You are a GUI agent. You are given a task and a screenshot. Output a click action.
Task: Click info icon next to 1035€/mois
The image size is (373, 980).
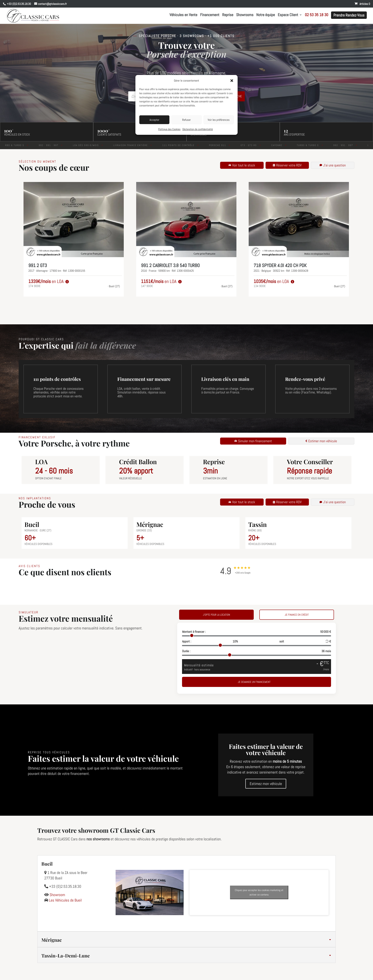click(x=292, y=282)
